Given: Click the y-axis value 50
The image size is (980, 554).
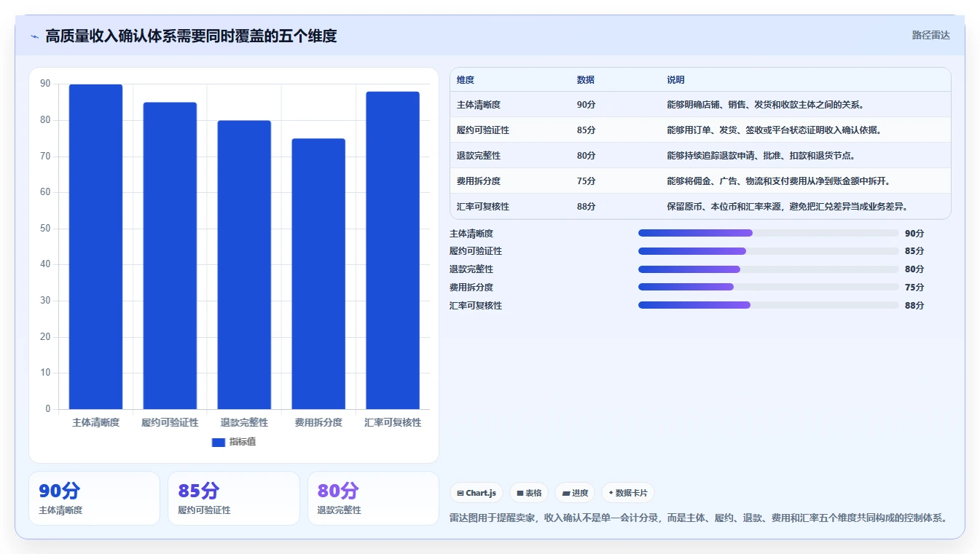Looking at the screenshot, I should tap(45, 229).
